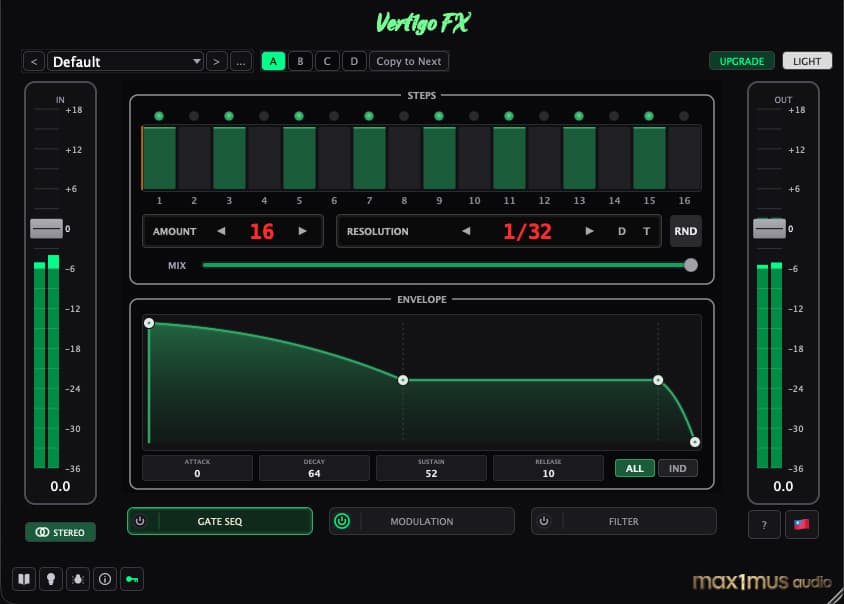The height and width of the screenshot is (604, 844).
Task: Click the IN gain fader handle
Action: (x=46, y=229)
